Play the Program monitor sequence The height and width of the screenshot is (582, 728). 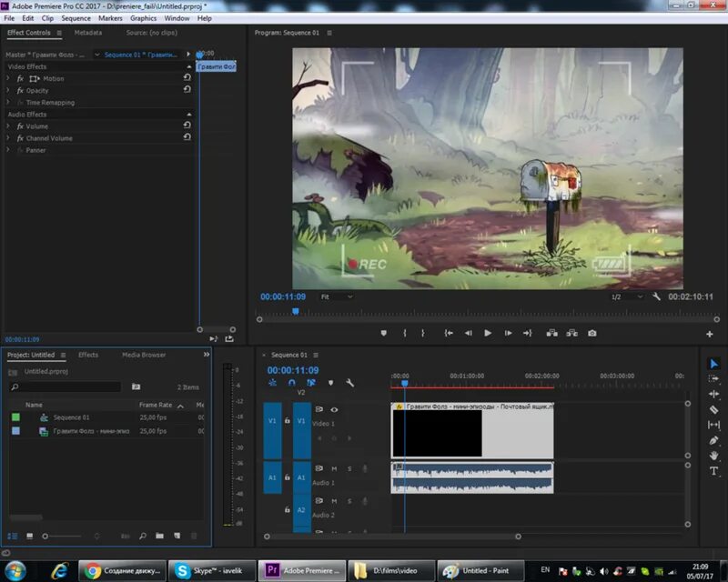tap(488, 333)
